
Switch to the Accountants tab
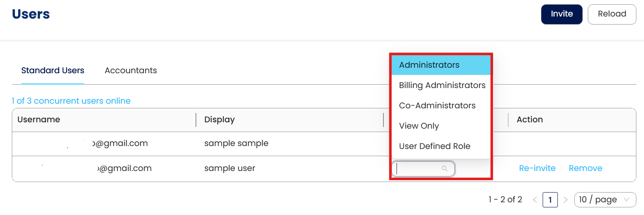pos(130,71)
